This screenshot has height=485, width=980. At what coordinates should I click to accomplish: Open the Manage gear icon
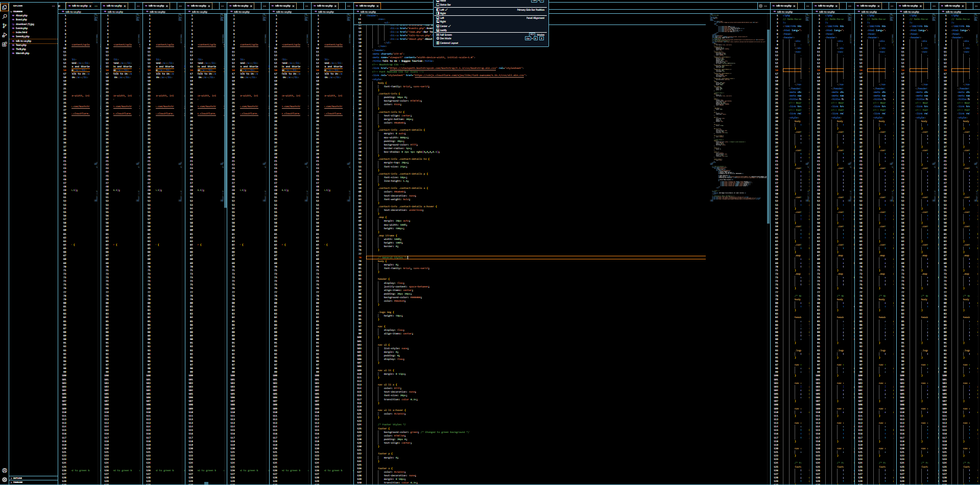tap(5, 480)
